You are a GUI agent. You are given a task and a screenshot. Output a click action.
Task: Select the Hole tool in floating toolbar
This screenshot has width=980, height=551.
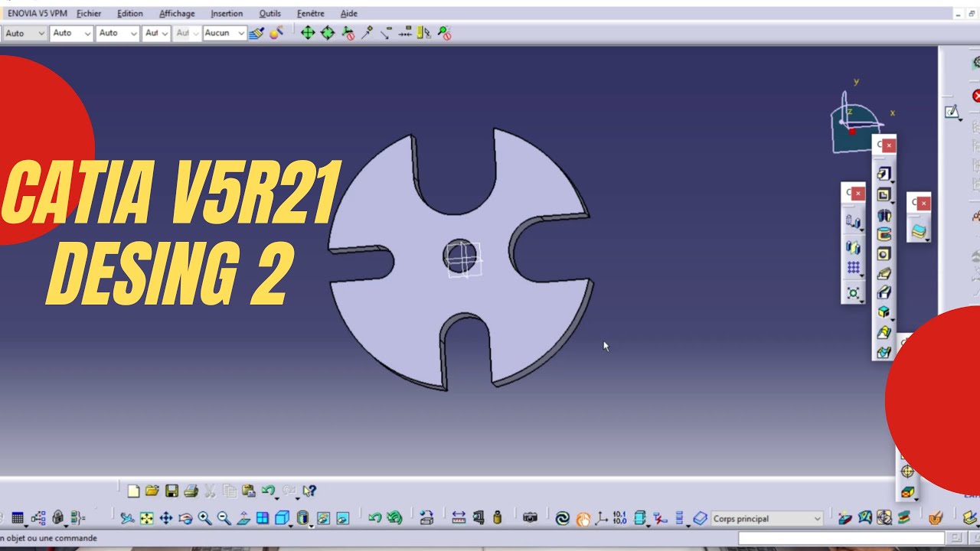tap(884, 254)
